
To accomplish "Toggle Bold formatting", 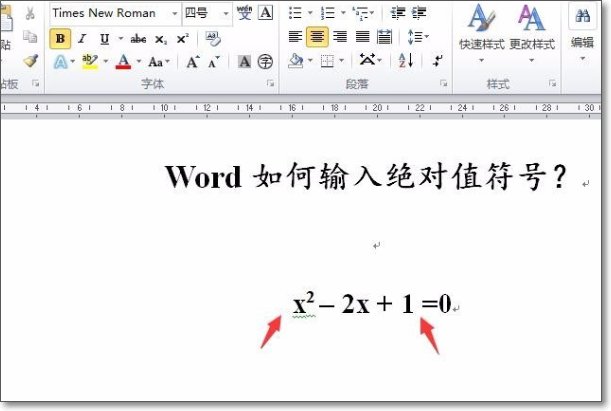I will (60, 39).
